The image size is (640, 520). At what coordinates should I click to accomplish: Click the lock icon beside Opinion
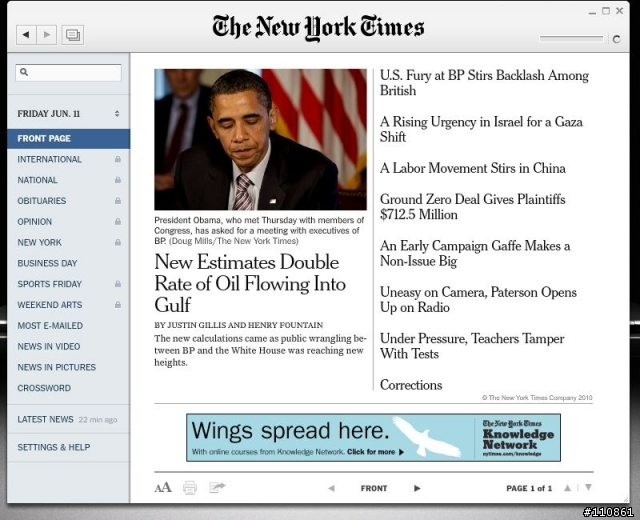118,222
